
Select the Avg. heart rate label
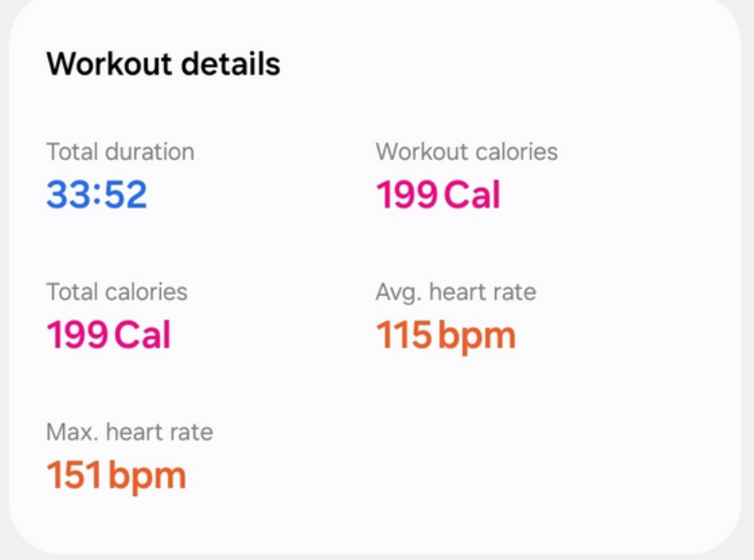point(456,293)
